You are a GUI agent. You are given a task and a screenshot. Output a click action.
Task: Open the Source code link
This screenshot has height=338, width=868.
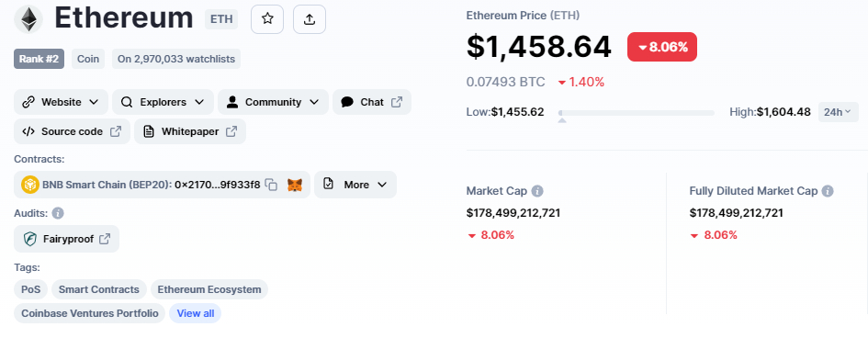pyautogui.click(x=72, y=131)
